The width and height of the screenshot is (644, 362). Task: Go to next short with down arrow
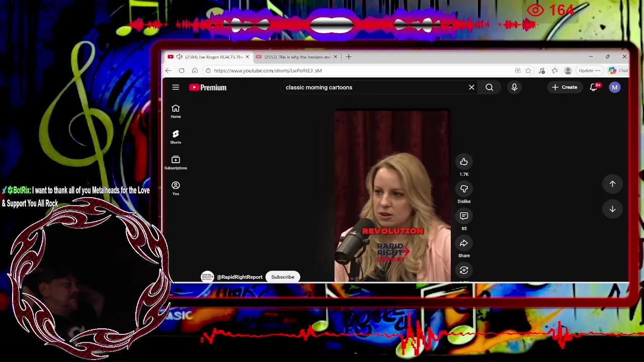(612, 209)
